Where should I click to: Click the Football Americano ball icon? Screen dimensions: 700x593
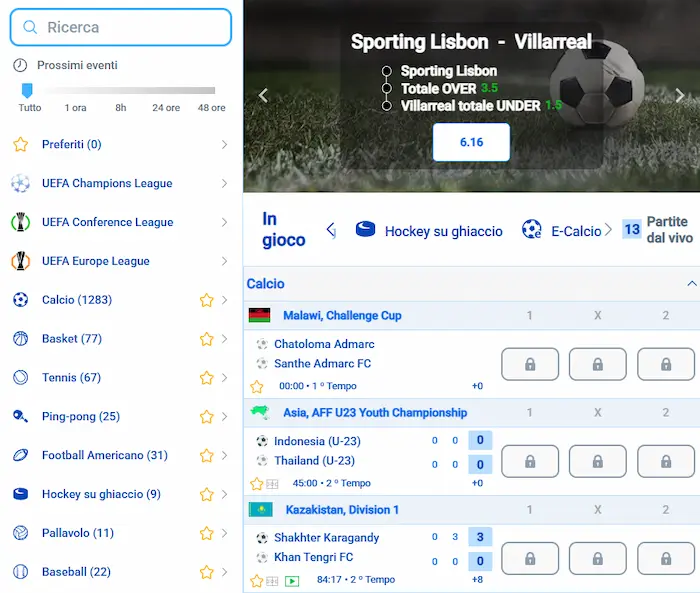pyautogui.click(x=21, y=455)
